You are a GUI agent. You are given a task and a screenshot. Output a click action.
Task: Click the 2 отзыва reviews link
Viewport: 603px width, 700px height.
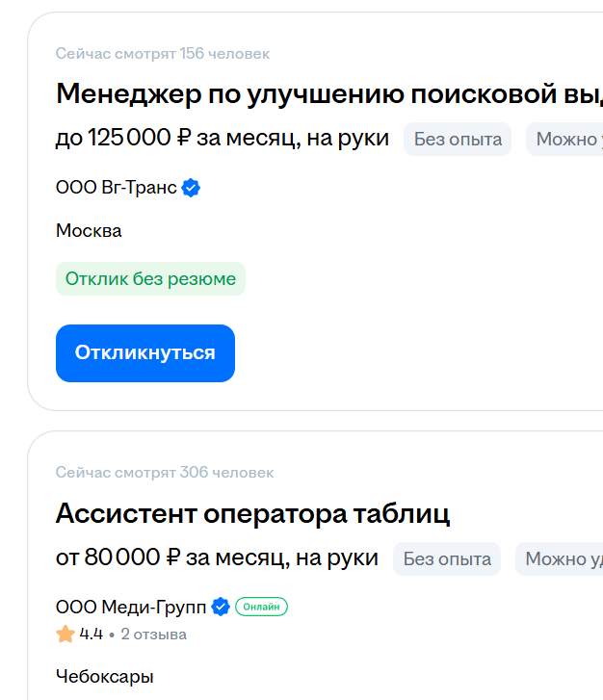point(153,635)
